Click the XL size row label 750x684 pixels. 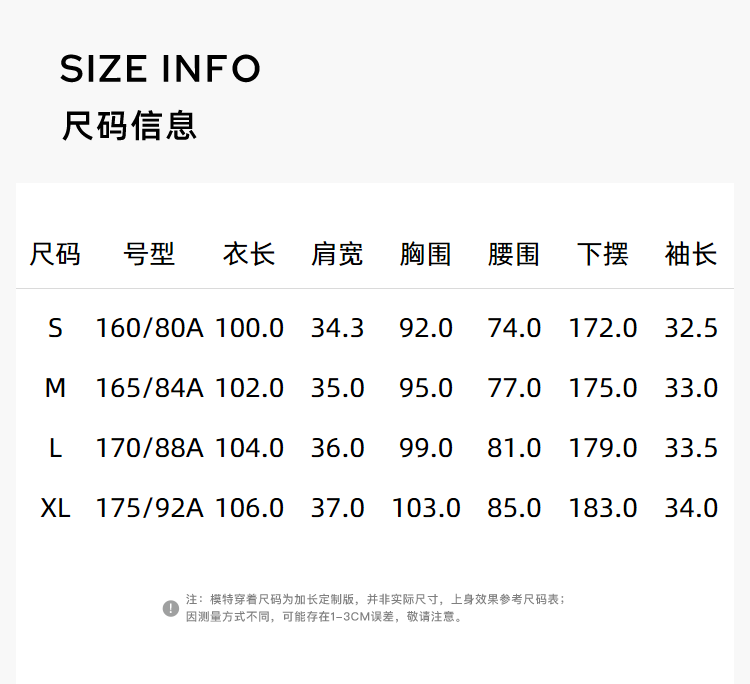(x=55, y=508)
